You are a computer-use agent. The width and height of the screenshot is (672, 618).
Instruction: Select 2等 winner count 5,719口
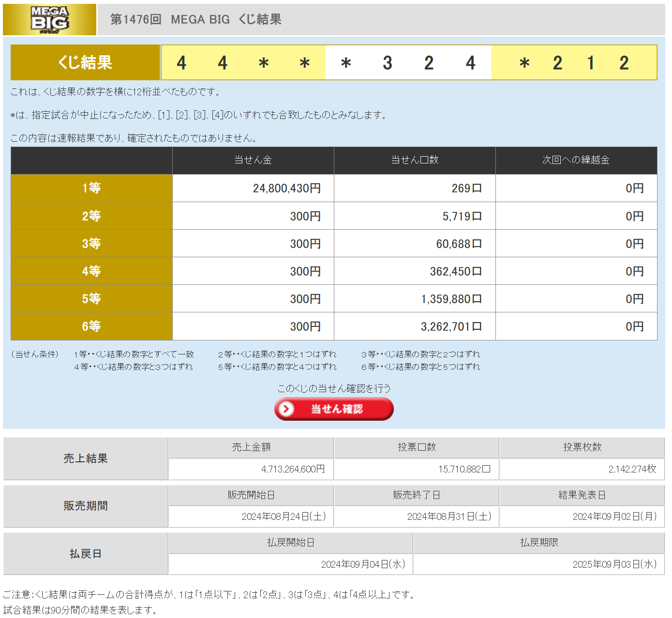(x=462, y=216)
